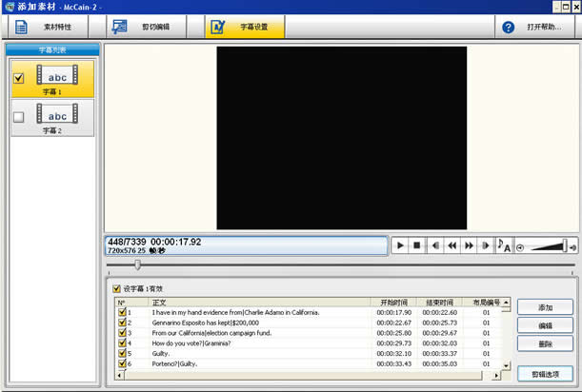582x392 pixels.
Task: Click the mute speaker circle icon
Action: pos(520,247)
